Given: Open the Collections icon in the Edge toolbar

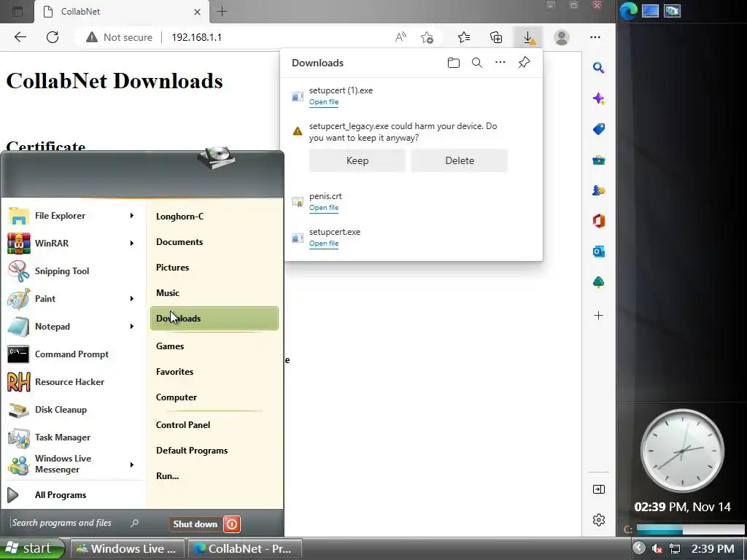Looking at the screenshot, I should click(496, 37).
